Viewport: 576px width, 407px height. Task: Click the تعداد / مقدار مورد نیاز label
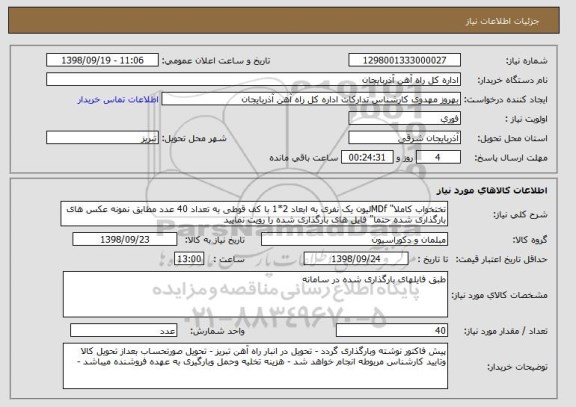coord(506,331)
